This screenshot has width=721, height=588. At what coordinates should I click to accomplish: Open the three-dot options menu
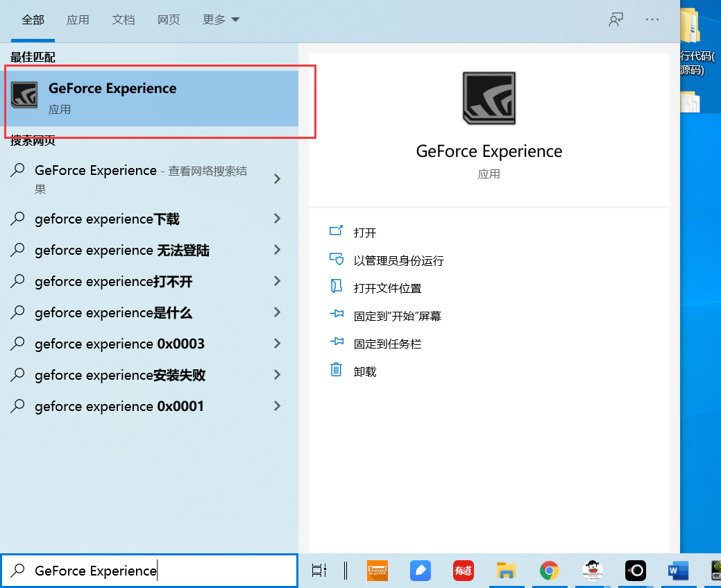(x=652, y=19)
